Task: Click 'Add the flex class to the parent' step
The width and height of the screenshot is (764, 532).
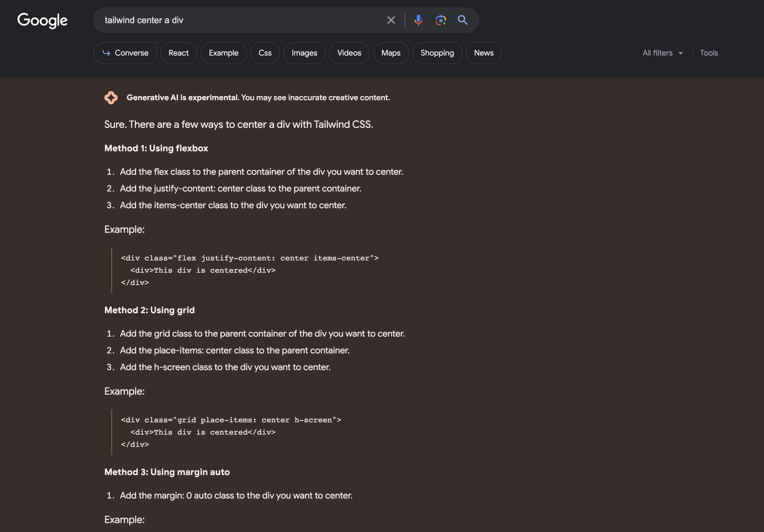Action: tap(261, 172)
